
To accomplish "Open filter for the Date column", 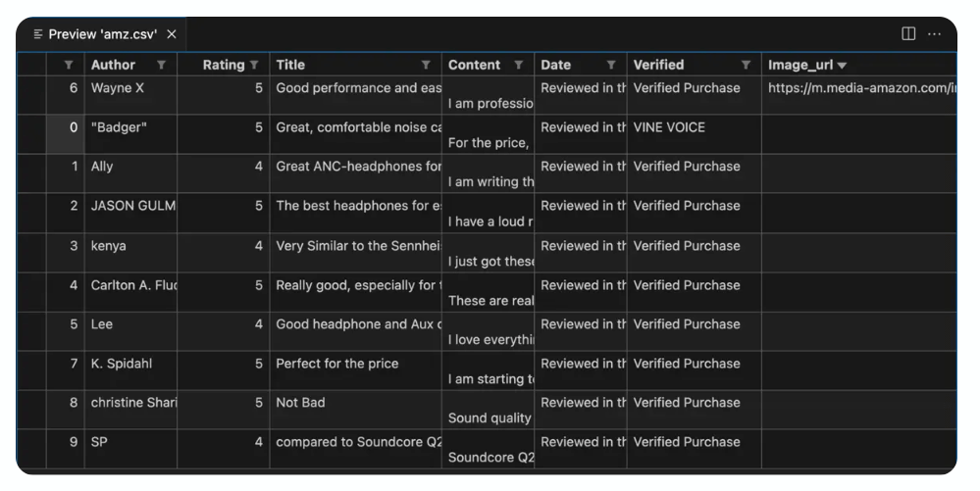I will (x=611, y=65).
